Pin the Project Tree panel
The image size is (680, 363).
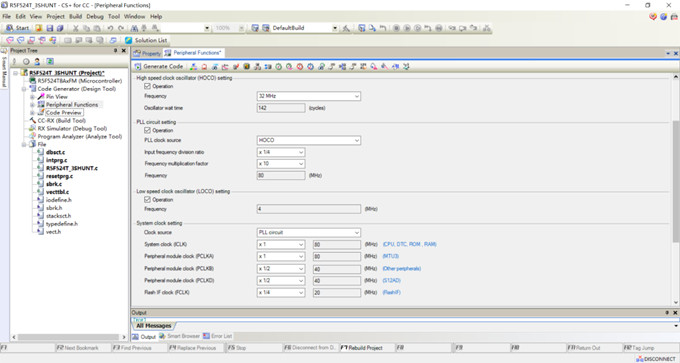(115, 51)
